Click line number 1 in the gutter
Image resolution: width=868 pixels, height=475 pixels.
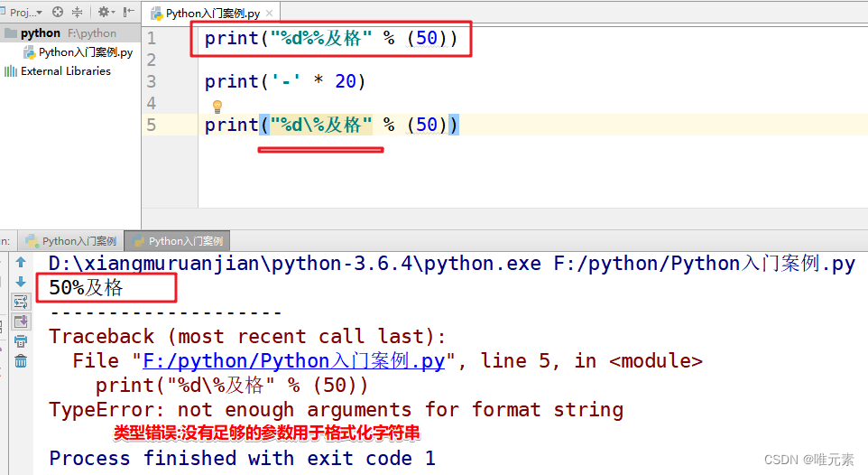coord(152,38)
